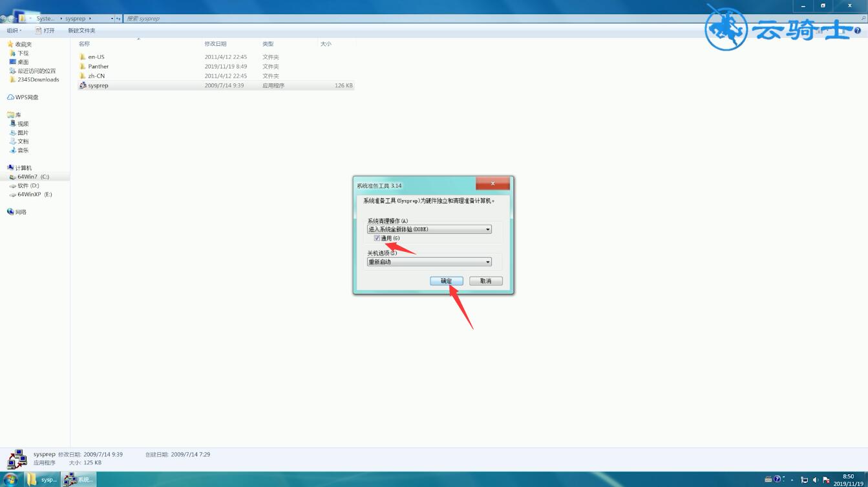This screenshot has height=487, width=868.
Task: Select the sysprep application file
Action: pos(216,85)
